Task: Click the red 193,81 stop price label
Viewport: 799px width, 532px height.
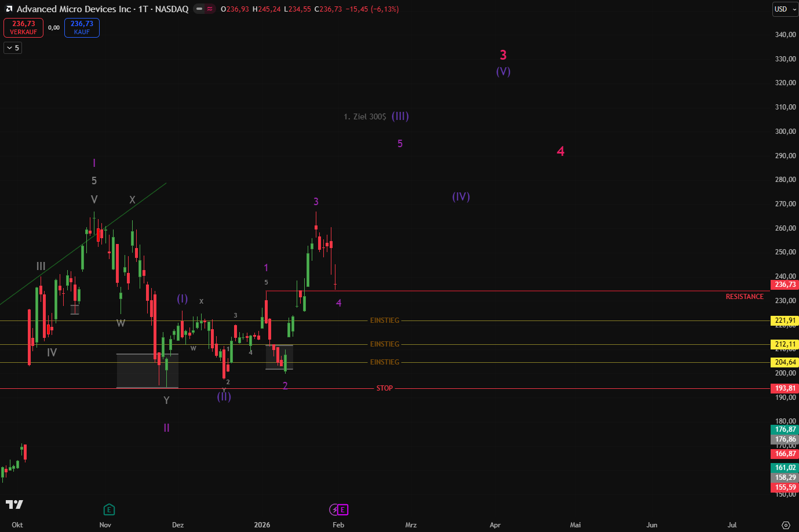Action: [785, 388]
